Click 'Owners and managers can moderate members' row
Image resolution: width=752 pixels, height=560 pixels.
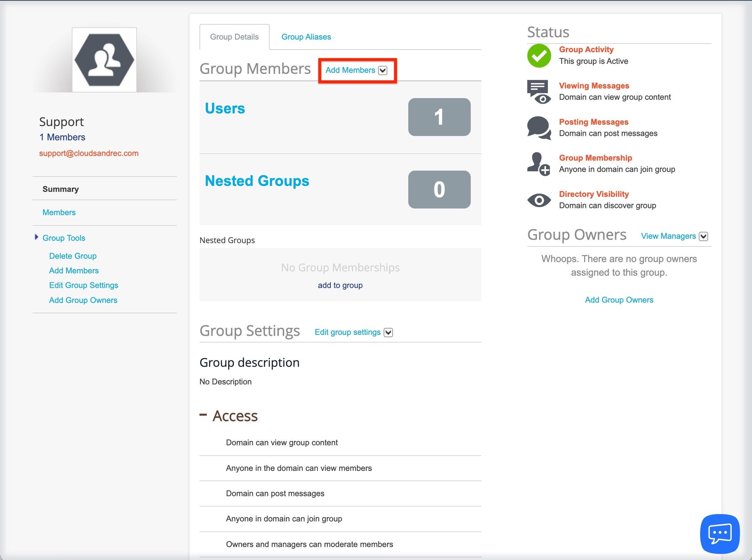pos(340,544)
